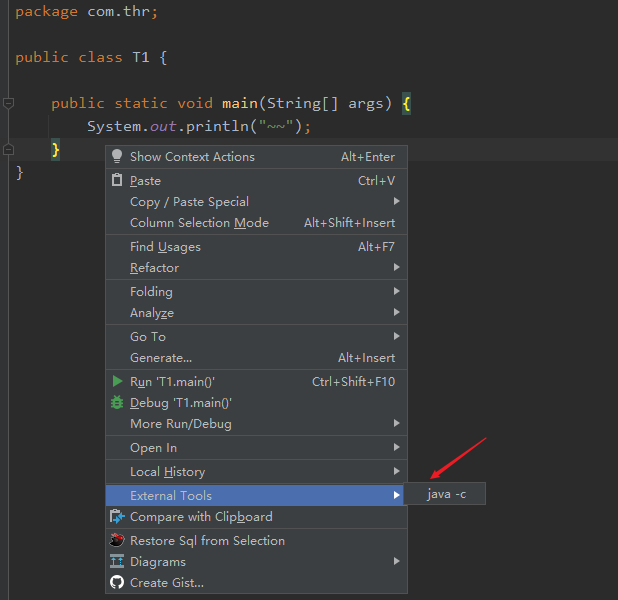The image size is (618, 600).
Task: Click fold end marker at method closing brace
Action: (x=8, y=149)
